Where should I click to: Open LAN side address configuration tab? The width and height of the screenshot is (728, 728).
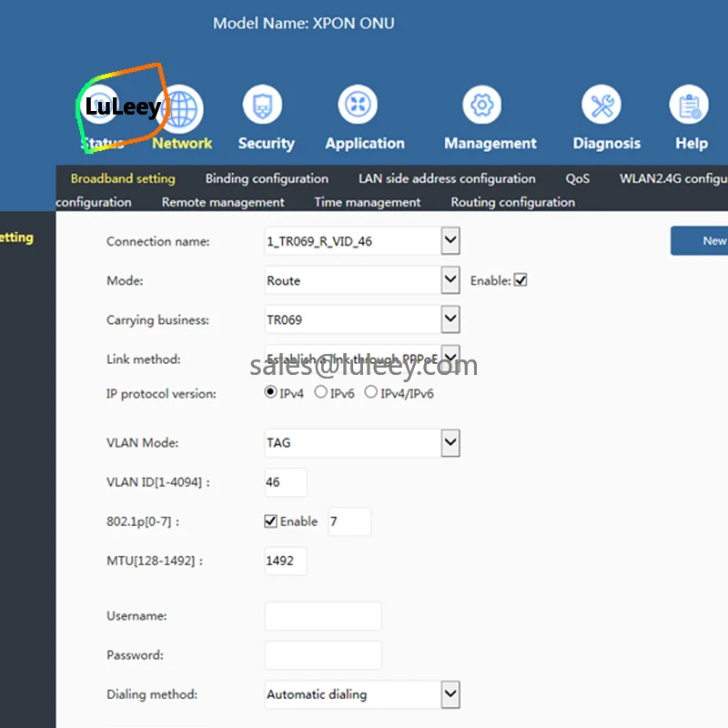[x=447, y=178]
